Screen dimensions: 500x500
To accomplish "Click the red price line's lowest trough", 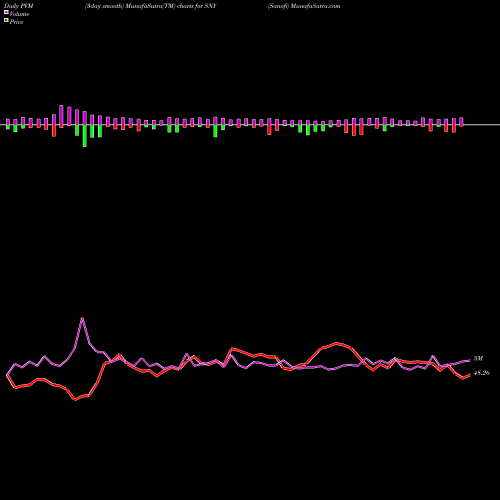I will point(75,399).
